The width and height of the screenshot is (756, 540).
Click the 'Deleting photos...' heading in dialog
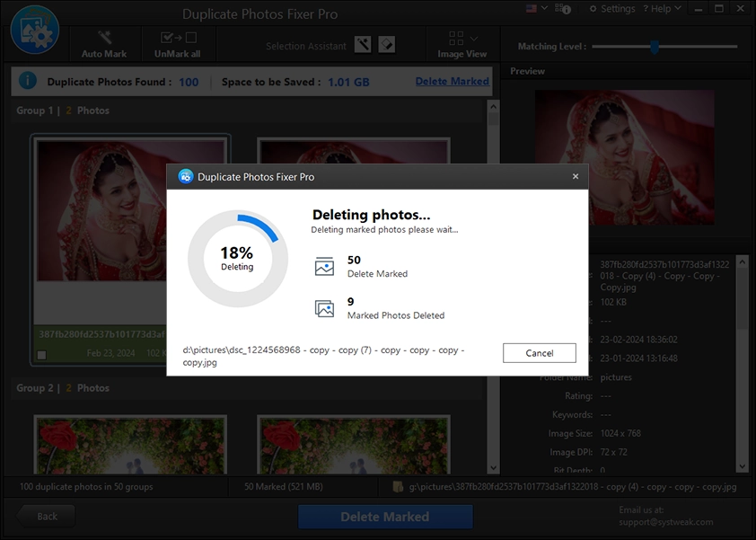371,215
